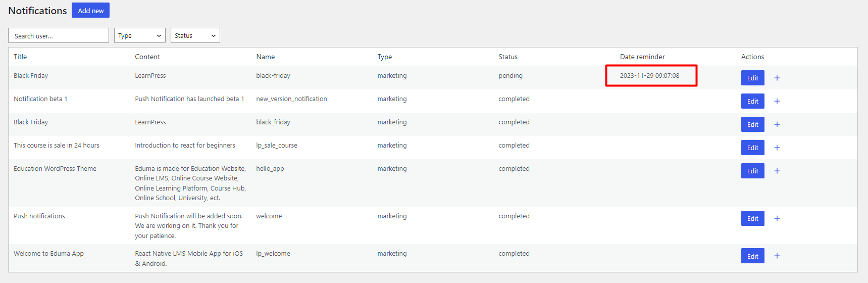868x283 pixels.
Task: Open the Status filter dropdown
Action: (195, 35)
